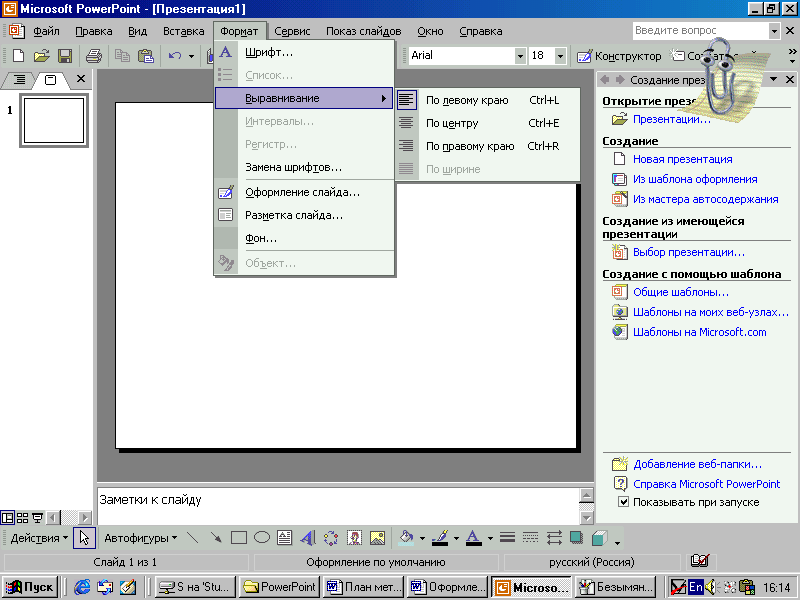The height and width of the screenshot is (600, 800).
Task: Click the Dash Style icon
Action: click(531, 538)
